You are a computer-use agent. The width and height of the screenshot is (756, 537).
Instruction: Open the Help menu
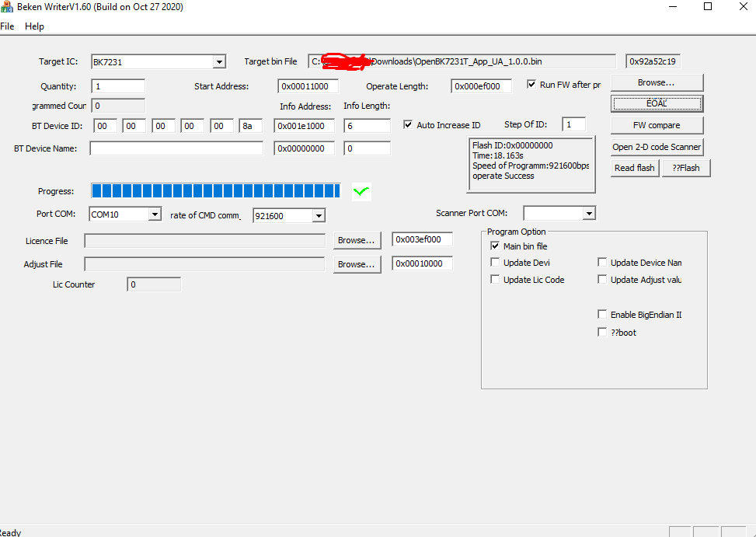[x=34, y=26]
